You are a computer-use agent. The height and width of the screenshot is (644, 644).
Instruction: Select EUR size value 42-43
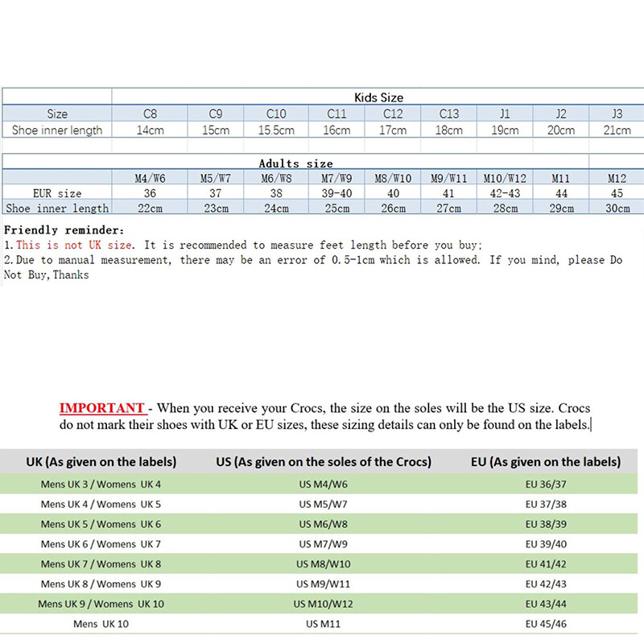tap(505, 193)
